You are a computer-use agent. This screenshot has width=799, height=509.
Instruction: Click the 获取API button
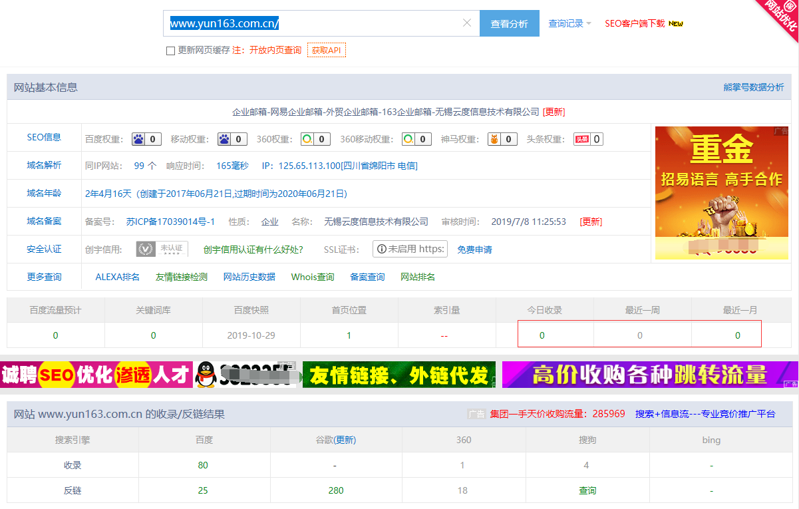326,50
